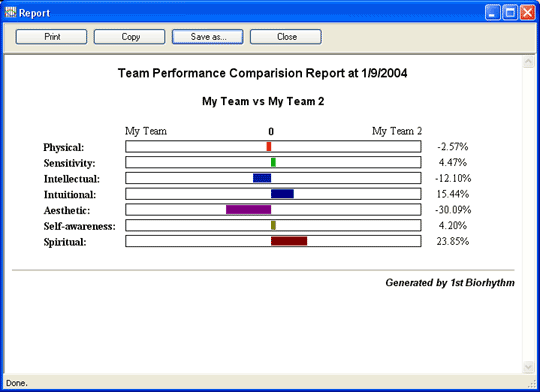Click the -30.09% value
The image size is (540, 392).
click(453, 210)
